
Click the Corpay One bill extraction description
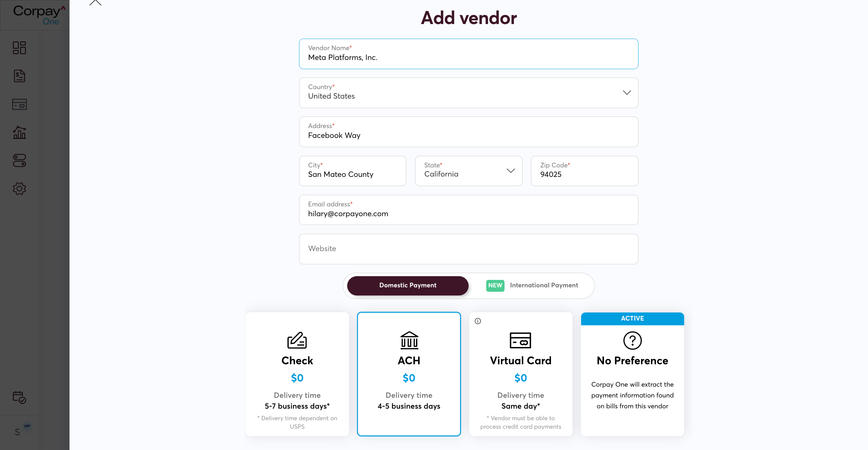click(x=633, y=395)
